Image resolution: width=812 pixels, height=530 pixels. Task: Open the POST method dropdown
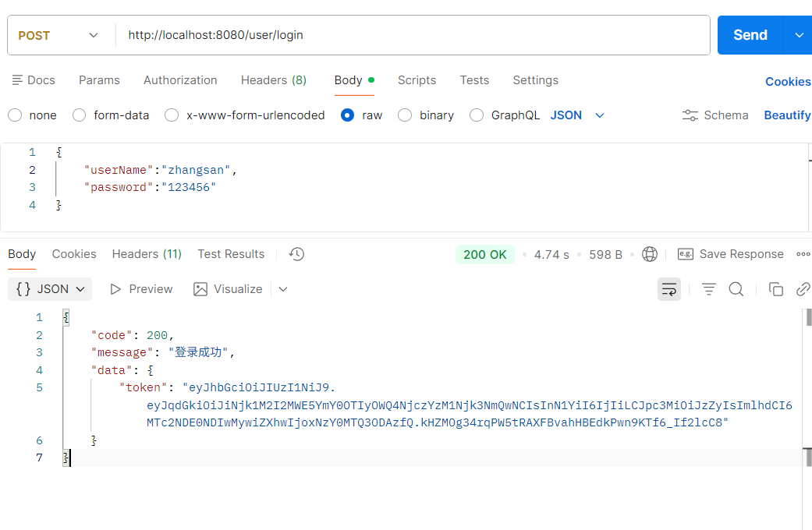point(58,35)
